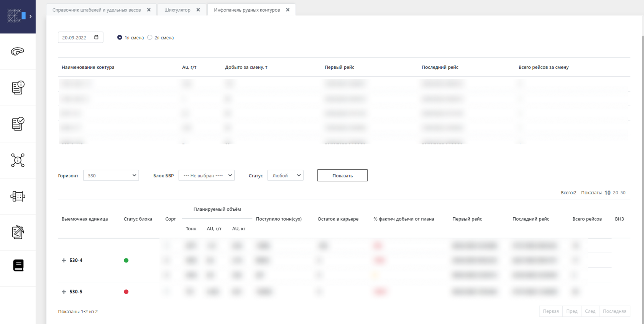Go to the Первая page button
Screen dimensions: 644x324
pyautogui.click(x=551, y=311)
